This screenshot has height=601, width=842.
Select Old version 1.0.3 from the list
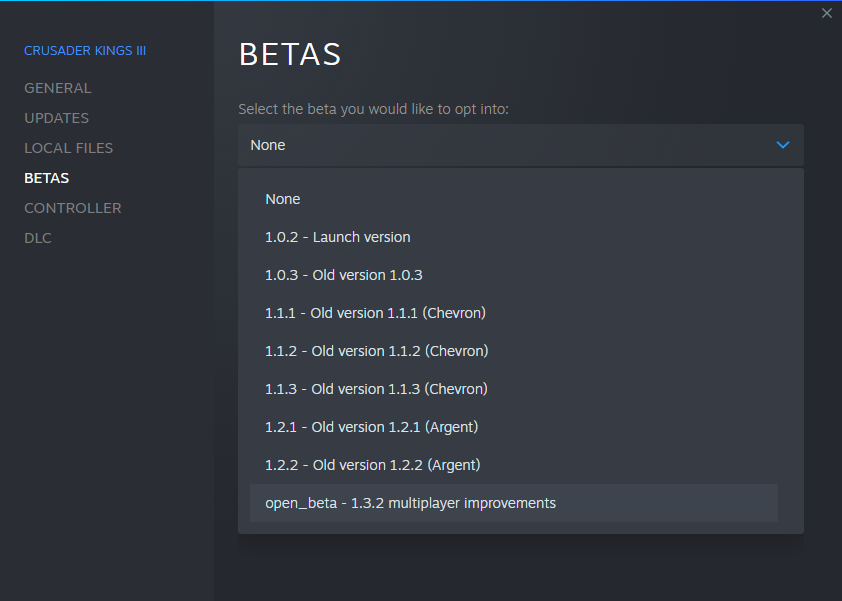coord(343,274)
